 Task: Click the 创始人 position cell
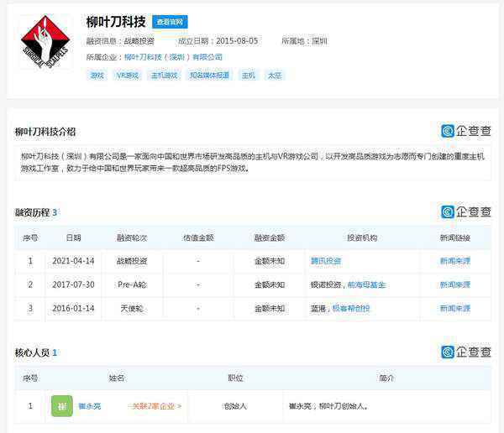(x=235, y=406)
